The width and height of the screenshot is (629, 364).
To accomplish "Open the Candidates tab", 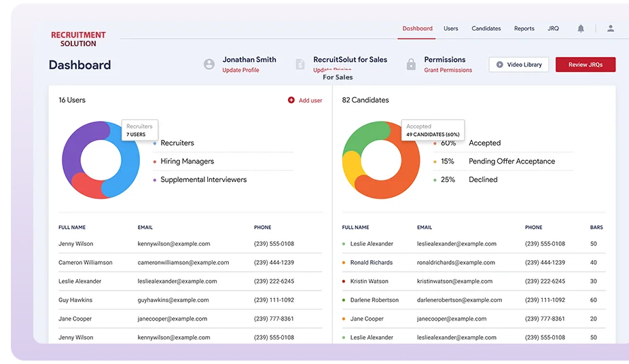I will tap(486, 29).
